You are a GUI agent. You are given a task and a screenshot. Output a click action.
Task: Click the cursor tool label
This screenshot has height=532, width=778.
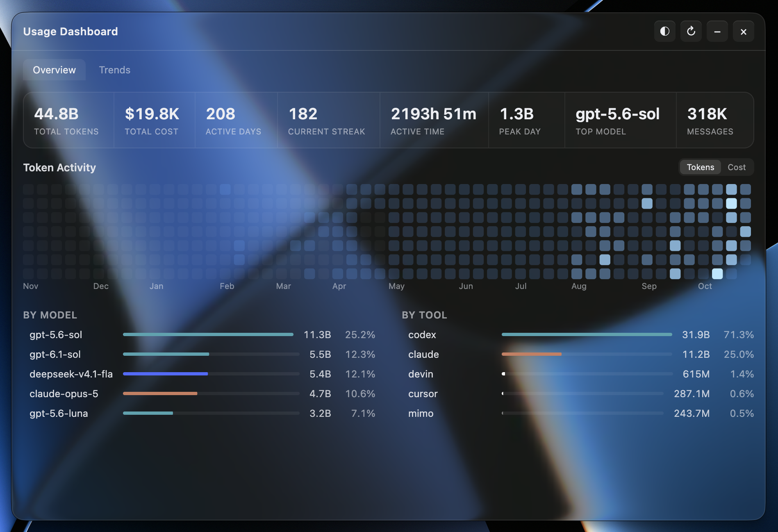point(423,394)
